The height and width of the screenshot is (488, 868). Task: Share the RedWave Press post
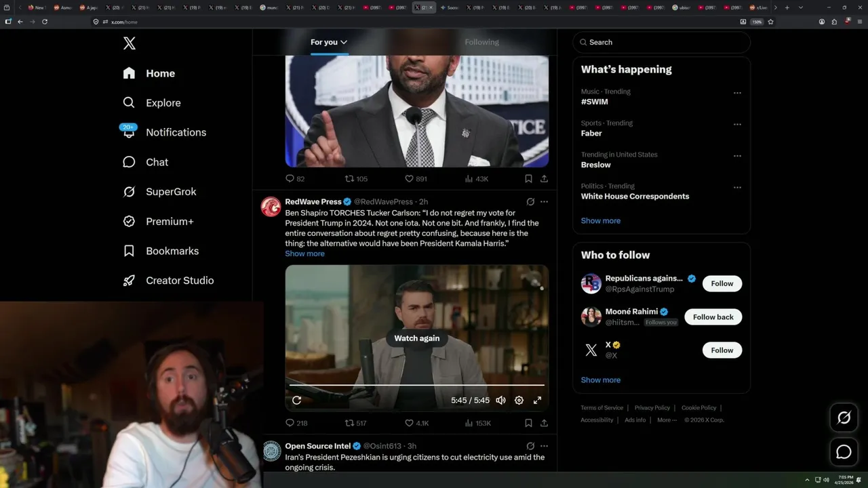[x=544, y=423]
